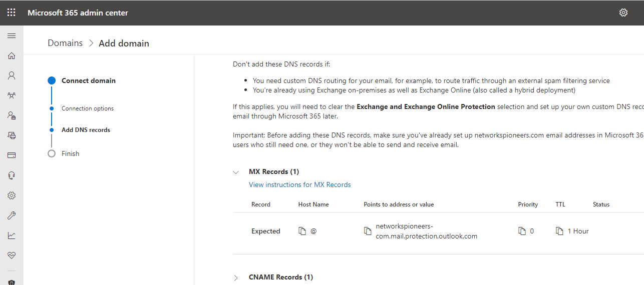
Task: Toggle the hamburger navigation menu
Action: (12, 35)
